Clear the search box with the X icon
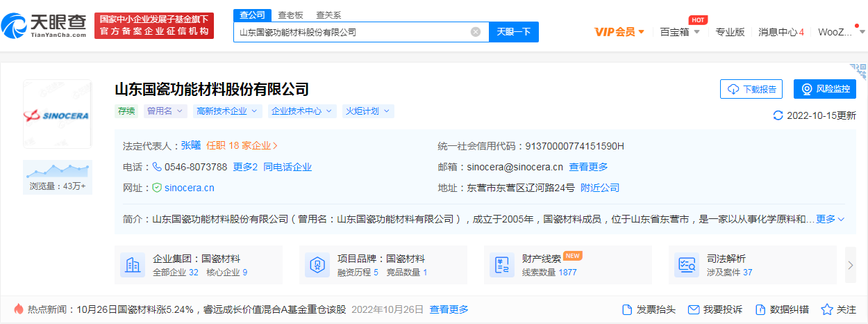 point(476,32)
